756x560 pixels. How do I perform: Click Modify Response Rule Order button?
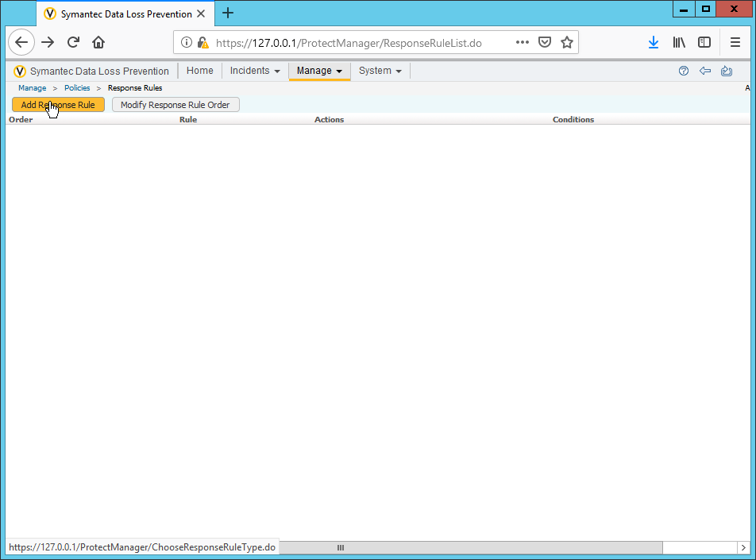pyautogui.click(x=175, y=105)
